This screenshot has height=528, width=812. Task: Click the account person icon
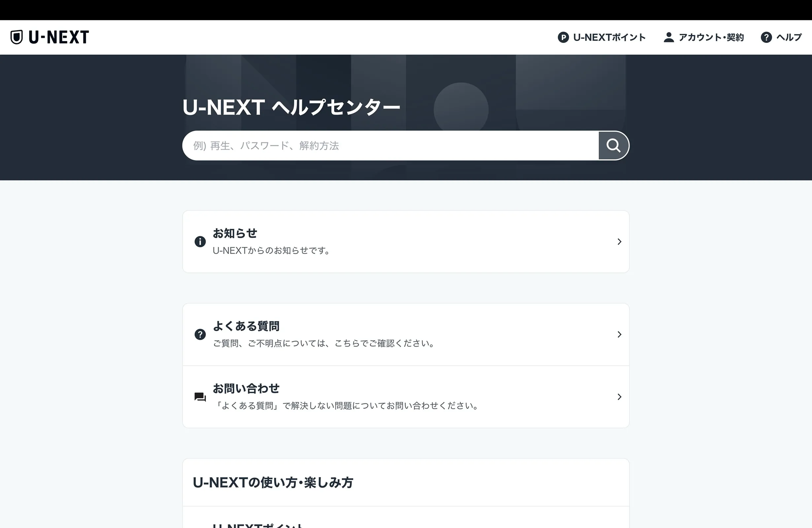pyautogui.click(x=669, y=37)
